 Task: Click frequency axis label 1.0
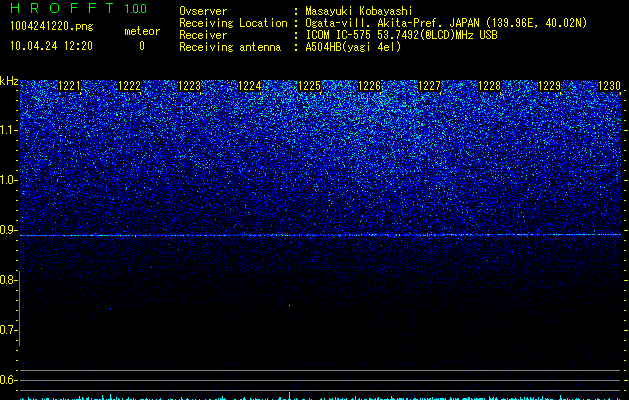tap(9, 180)
